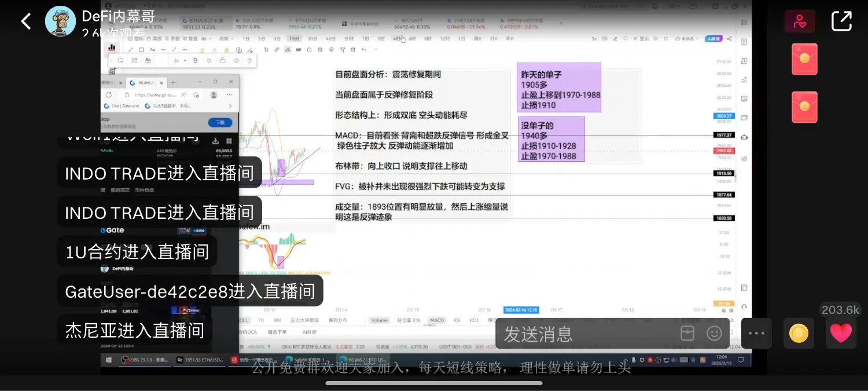Open the Windows Start menu
Viewport: 868px width, 391px height.
click(x=108, y=360)
